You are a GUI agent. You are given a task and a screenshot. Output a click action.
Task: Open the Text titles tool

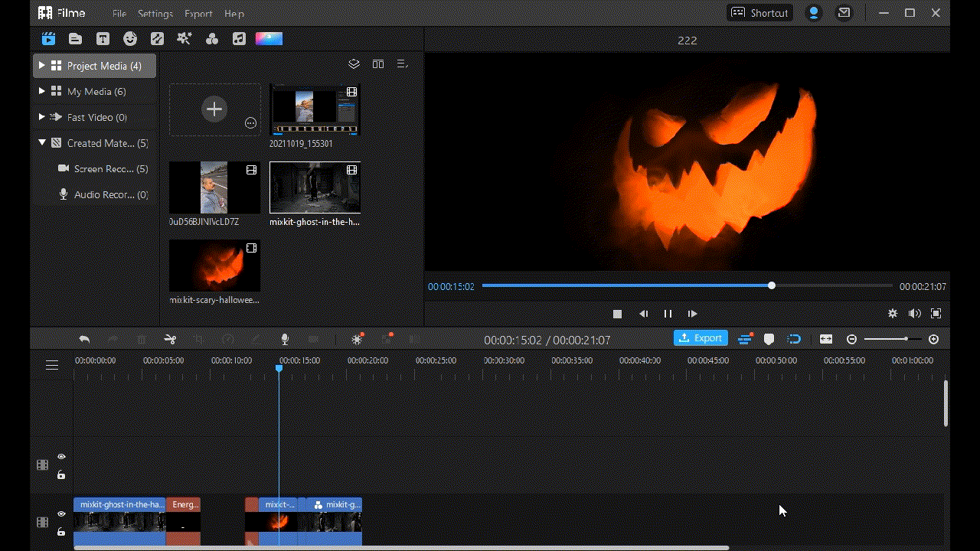[103, 38]
